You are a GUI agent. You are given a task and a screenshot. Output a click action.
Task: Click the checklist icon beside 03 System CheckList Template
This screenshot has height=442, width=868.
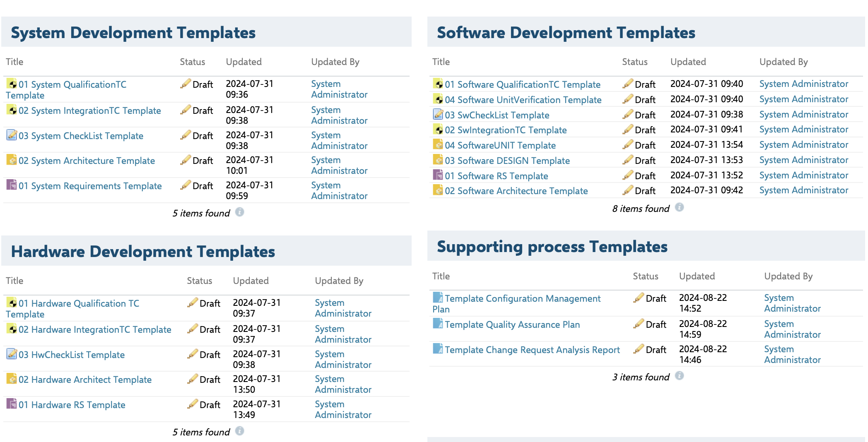pos(12,135)
